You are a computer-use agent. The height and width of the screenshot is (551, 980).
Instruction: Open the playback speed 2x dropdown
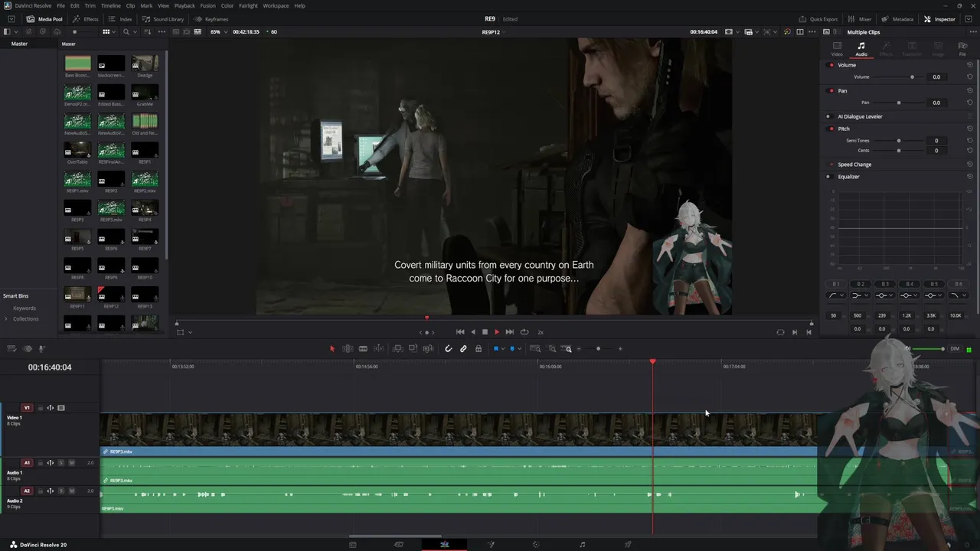(541, 332)
